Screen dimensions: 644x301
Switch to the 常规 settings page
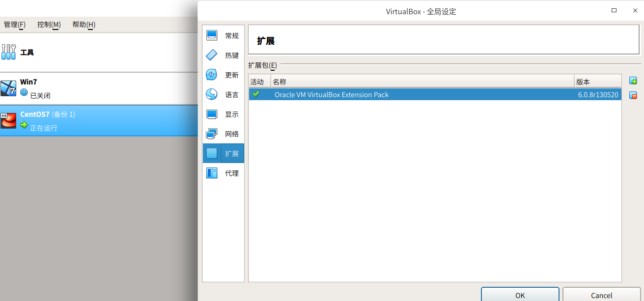(x=224, y=35)
